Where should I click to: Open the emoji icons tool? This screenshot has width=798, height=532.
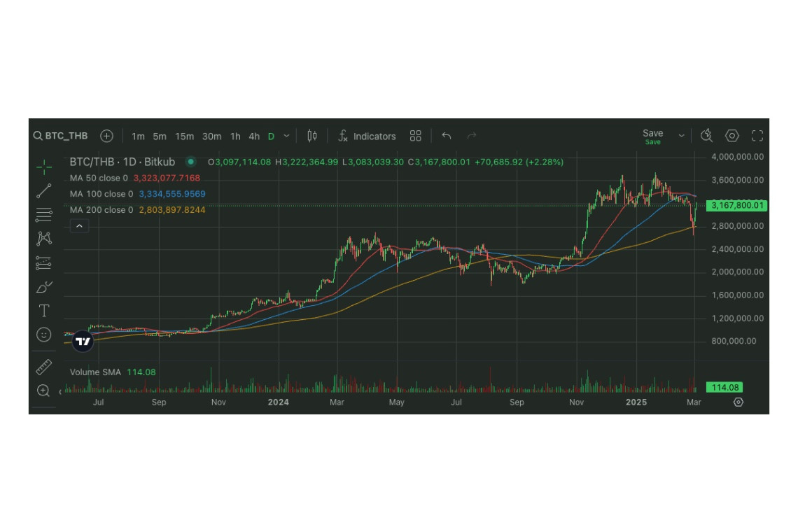pyautogui.click(x=44, y=335)
